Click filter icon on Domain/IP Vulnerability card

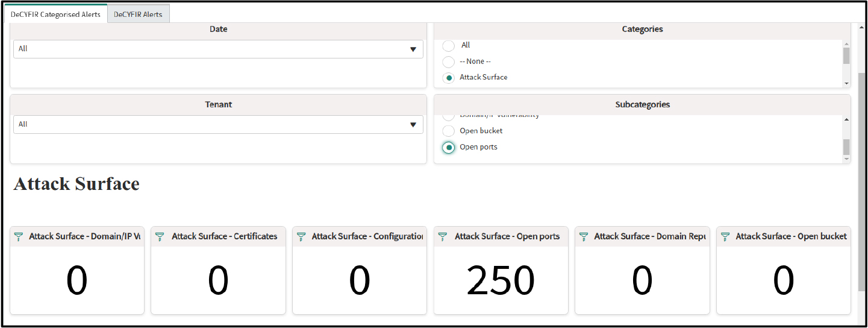[19, 236]
